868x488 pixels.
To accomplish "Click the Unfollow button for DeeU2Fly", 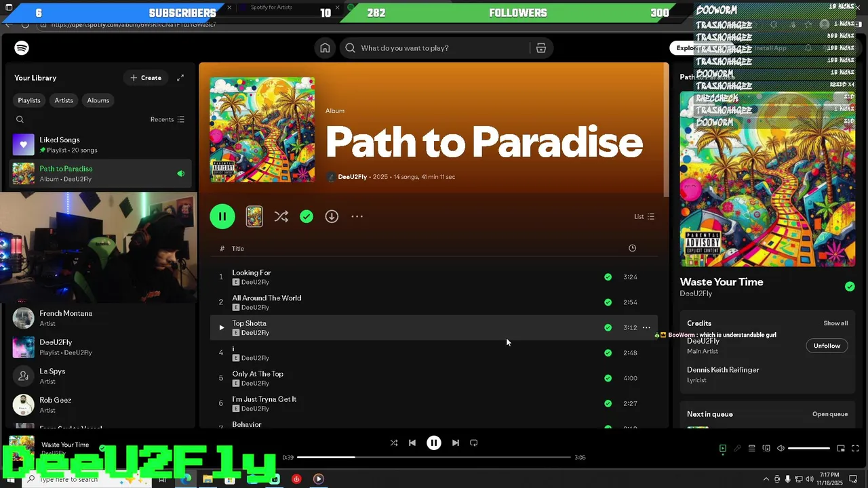I will coord(827,346).
